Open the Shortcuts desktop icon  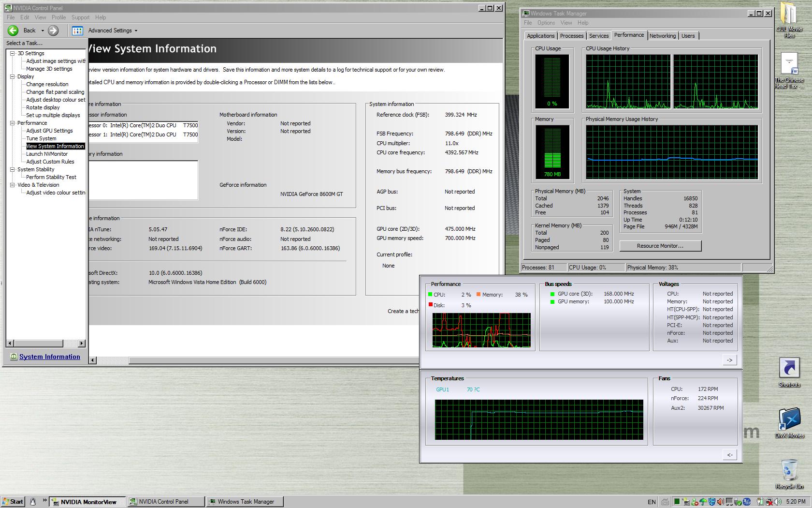(x=789, y=373)
